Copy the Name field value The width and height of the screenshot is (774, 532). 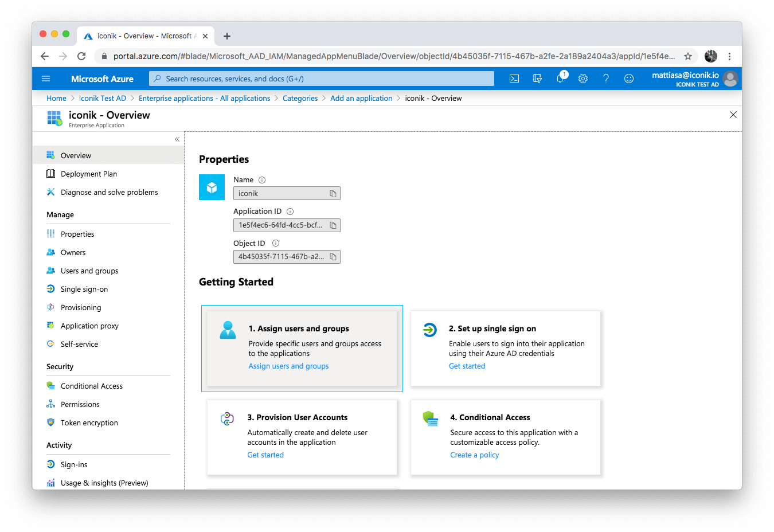point(333,194)
